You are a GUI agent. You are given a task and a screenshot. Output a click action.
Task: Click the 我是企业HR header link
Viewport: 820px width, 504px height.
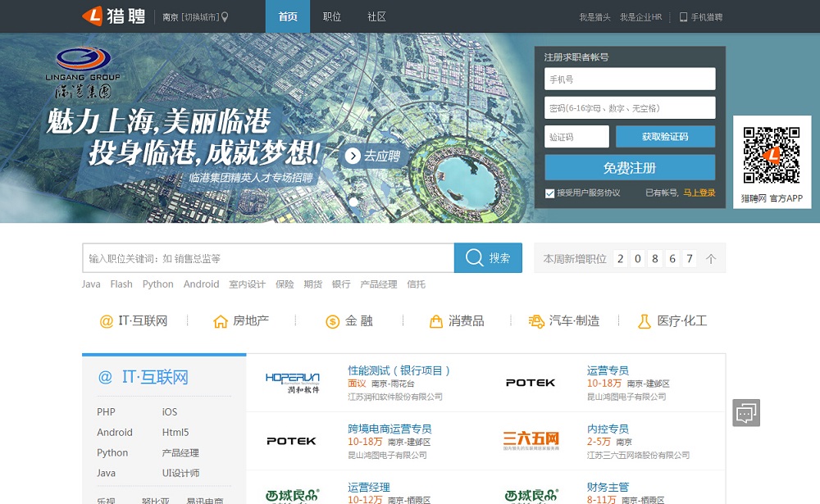(641, 17)
